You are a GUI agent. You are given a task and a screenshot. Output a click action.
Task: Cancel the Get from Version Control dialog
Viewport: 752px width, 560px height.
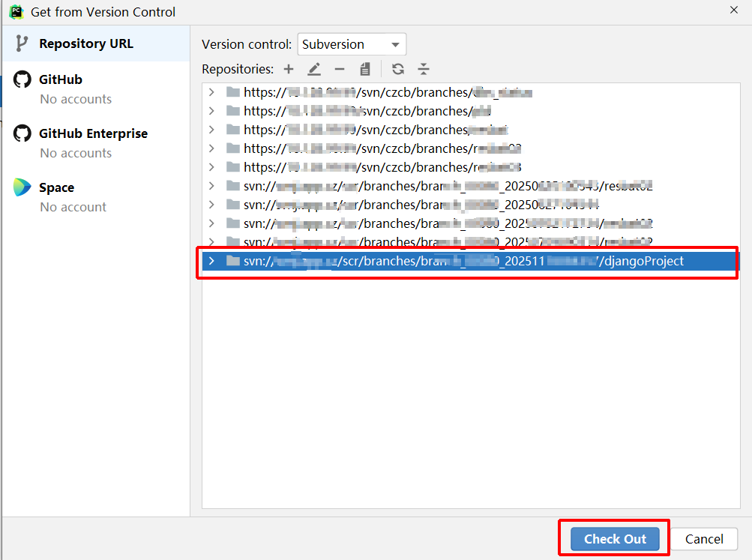pos(703,539)
